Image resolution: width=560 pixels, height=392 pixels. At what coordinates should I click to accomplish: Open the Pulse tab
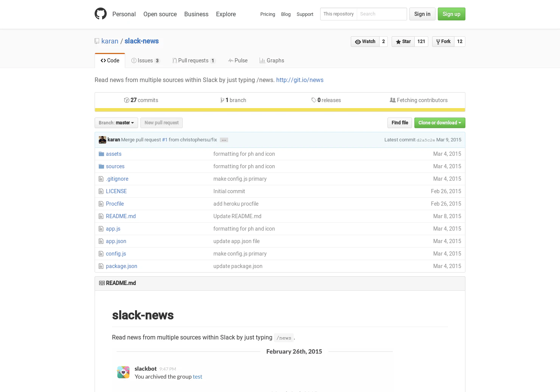click(238, 60)
